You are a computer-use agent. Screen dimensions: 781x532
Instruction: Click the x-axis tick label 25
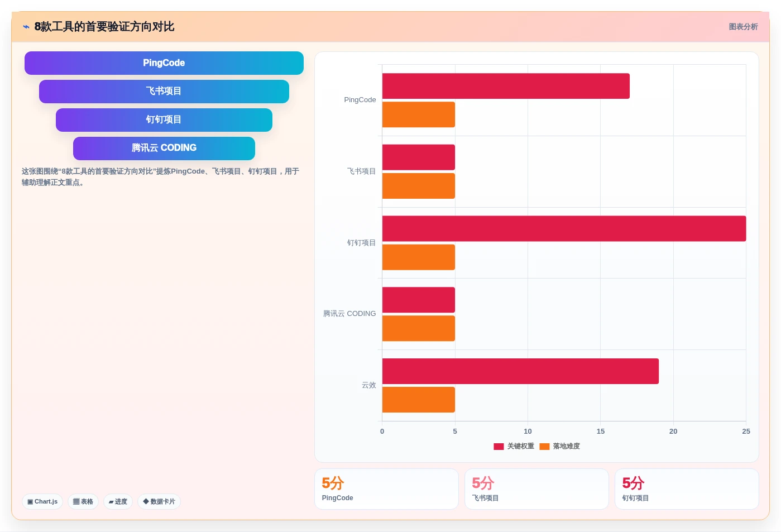pyautogui.click(x=746, y=432)
